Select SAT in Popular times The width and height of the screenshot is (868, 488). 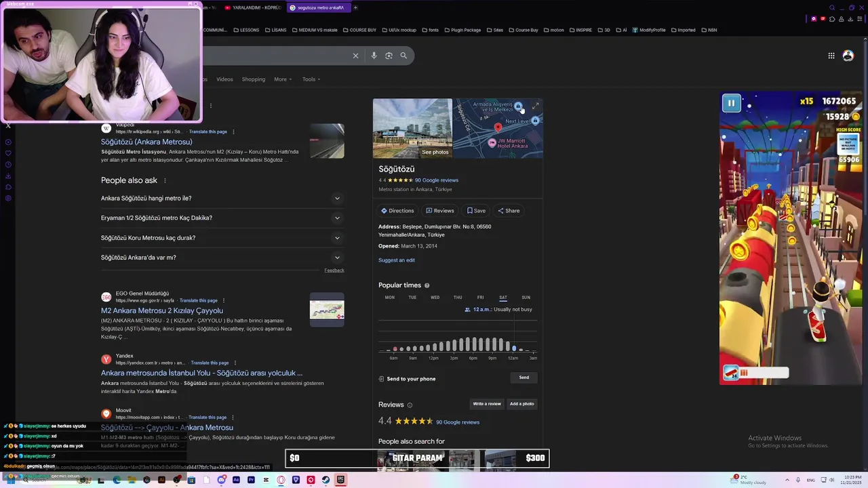503,298
